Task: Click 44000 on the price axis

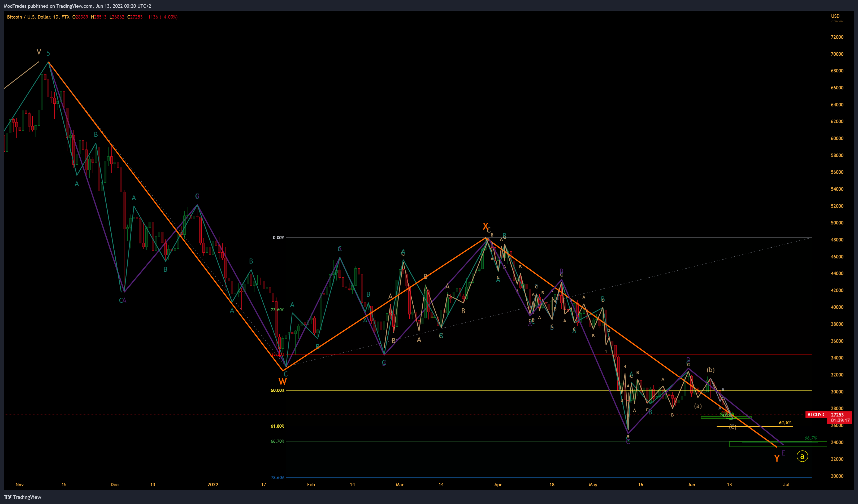Action: (837, 273)
